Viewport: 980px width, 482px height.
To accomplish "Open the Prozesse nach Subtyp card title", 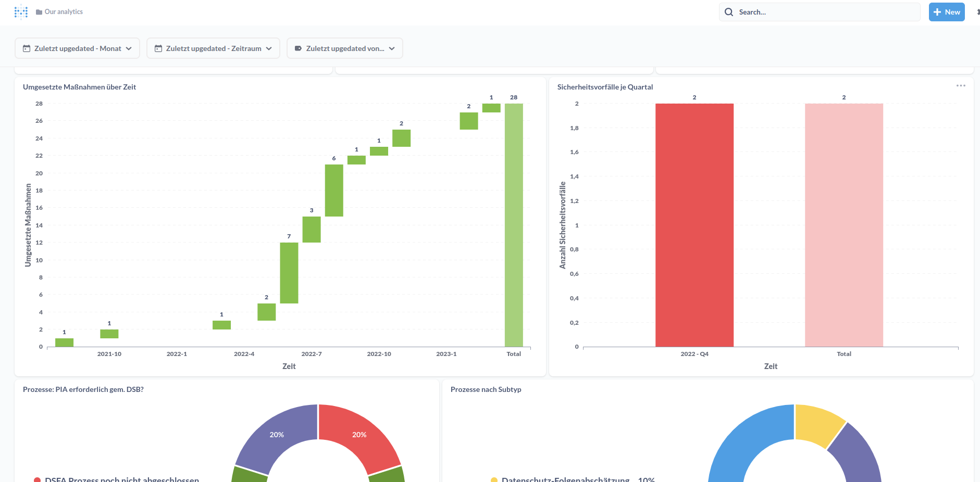I will click(x=486, y=389).
